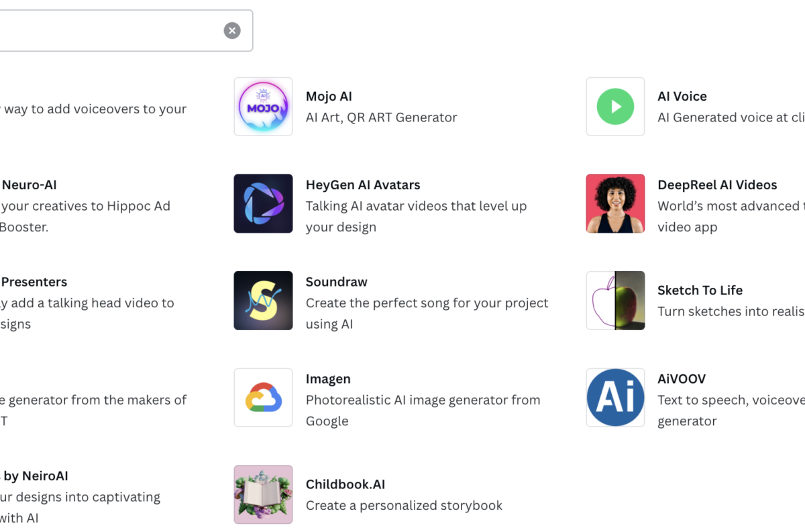
Task: Clear the search field with the X button
Action: tap(232, 30)
